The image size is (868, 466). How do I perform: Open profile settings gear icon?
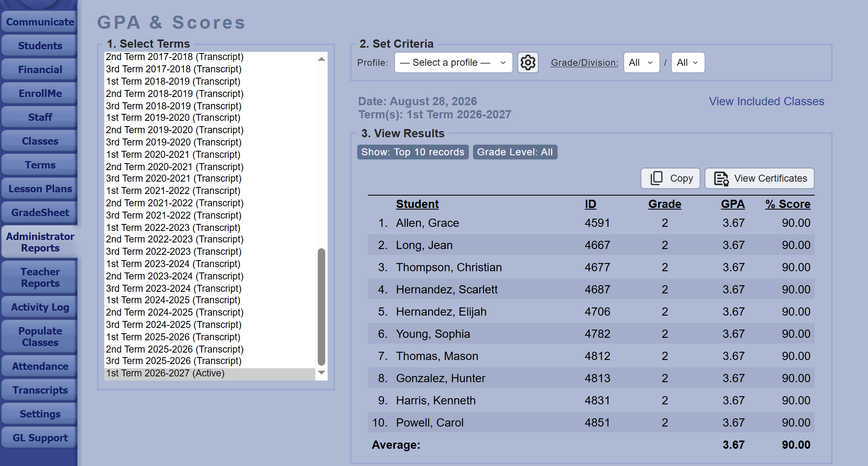(528, 62)
